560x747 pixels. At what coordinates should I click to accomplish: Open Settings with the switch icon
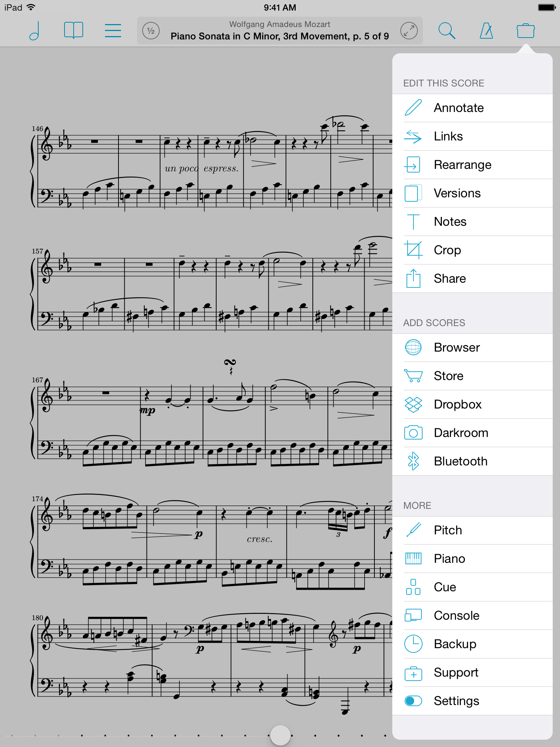413,701
